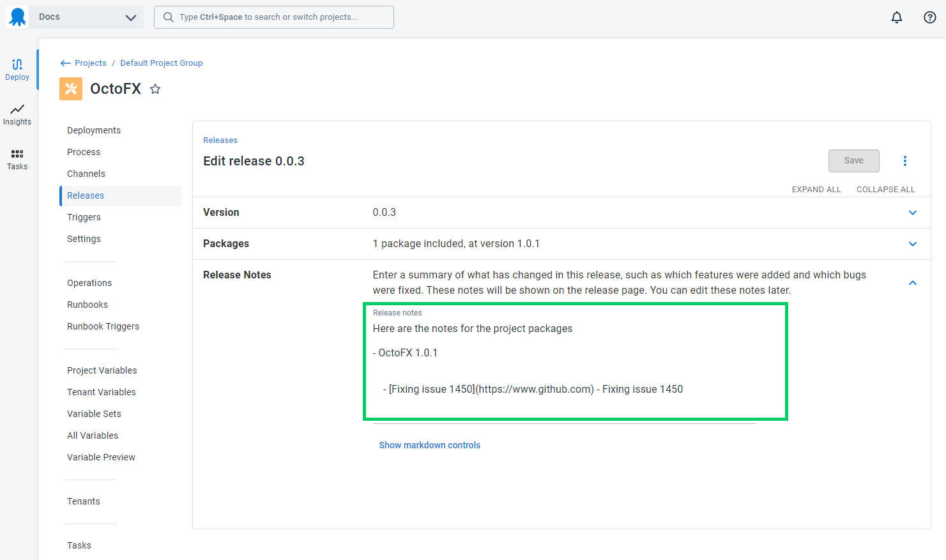This screenshot has width=946, height=560.
Task: Open Runbooks in project menu
Action: point(88,305)
